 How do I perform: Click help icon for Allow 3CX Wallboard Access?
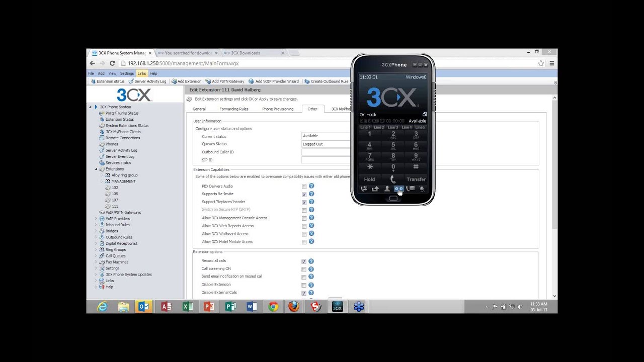pos(311,233)
